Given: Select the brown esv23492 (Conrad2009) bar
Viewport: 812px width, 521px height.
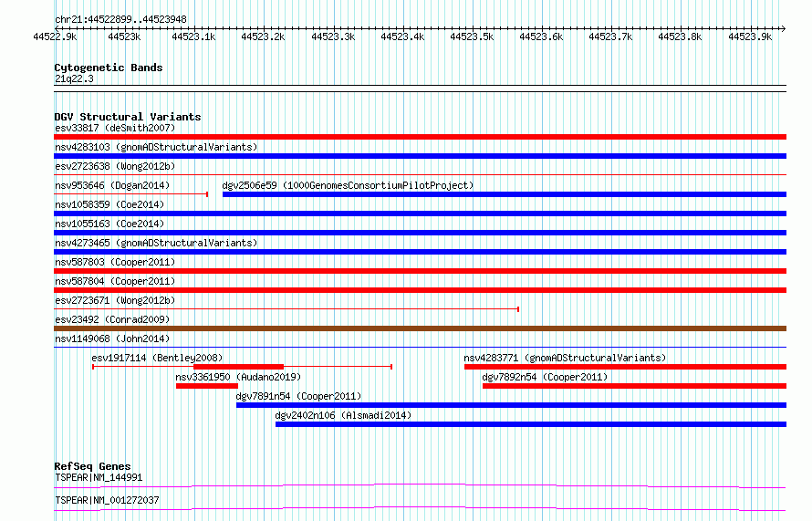Looking at the screenshot, I should click(x=420, y=328).
